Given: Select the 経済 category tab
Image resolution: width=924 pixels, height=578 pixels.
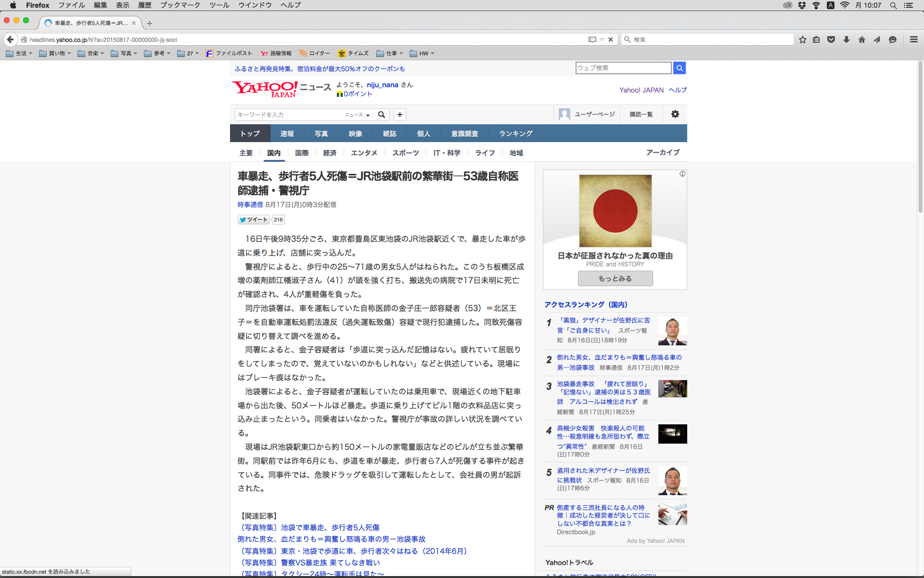Looking at the screenshot, I should 330,153.
